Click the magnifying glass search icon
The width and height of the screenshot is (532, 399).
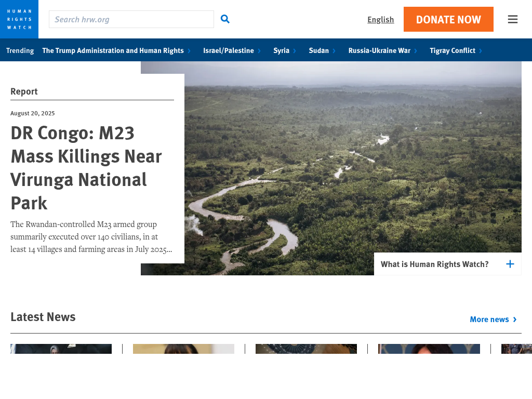[x=225, y=19]
